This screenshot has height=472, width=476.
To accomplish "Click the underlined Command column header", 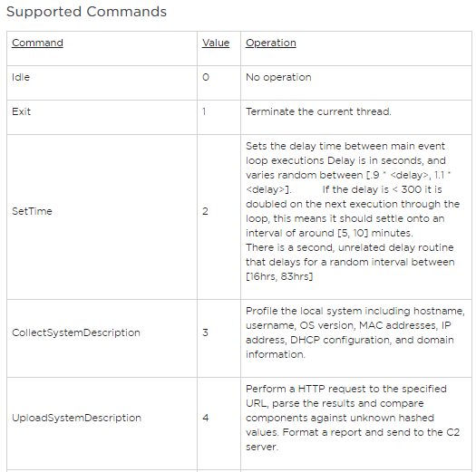I will pos(37,43).
